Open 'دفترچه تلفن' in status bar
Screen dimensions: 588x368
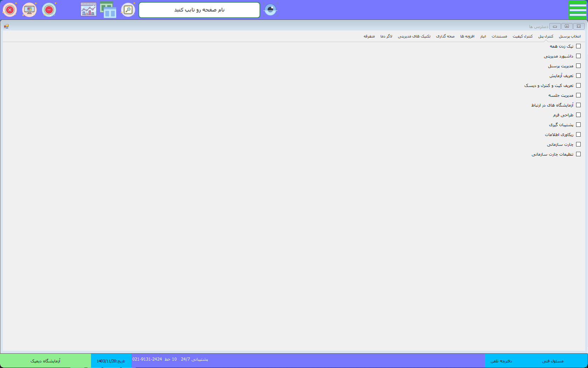501,361
